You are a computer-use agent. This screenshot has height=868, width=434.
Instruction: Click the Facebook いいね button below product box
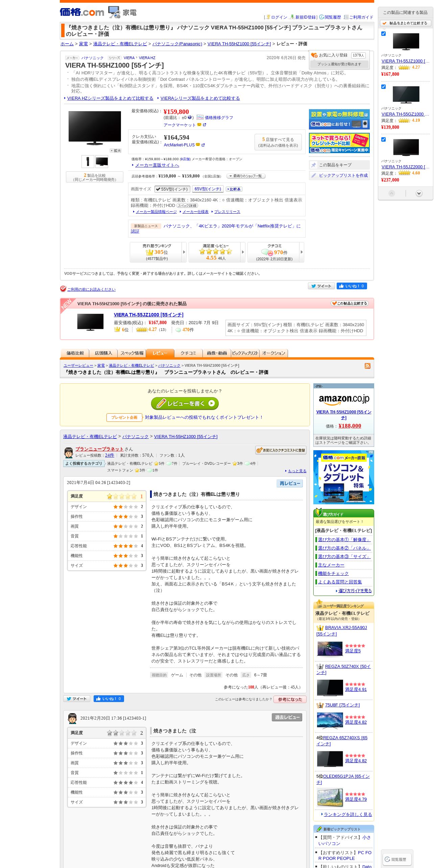pyautogui.click(x=352, y=286)
